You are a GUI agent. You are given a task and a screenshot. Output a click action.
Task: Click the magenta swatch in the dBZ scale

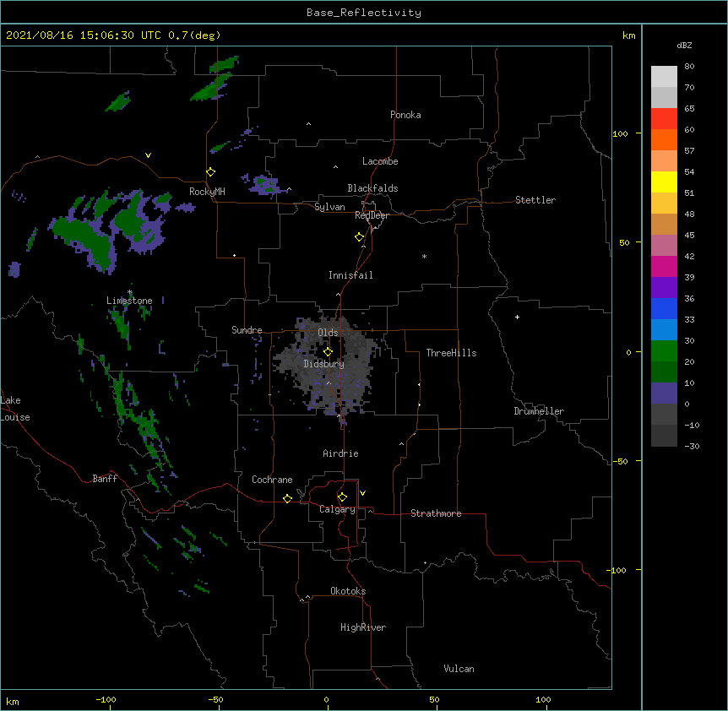(x=664, y=266)
